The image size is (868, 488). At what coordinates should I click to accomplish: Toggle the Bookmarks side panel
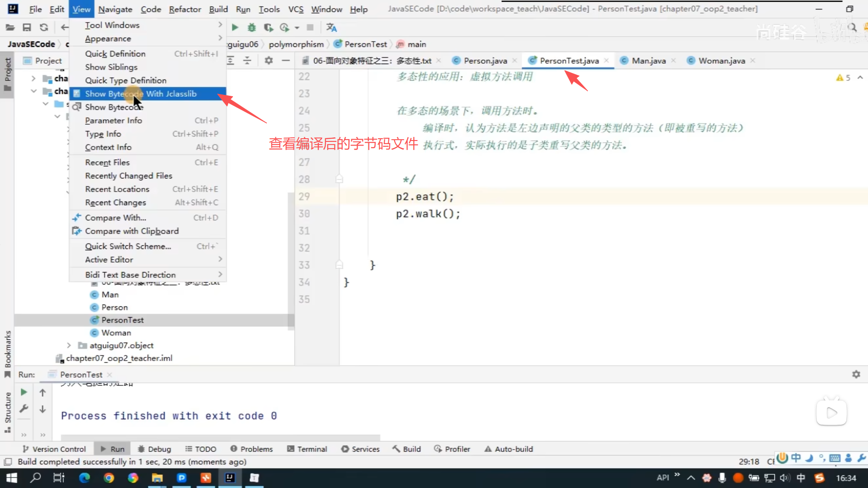[8, 352]
